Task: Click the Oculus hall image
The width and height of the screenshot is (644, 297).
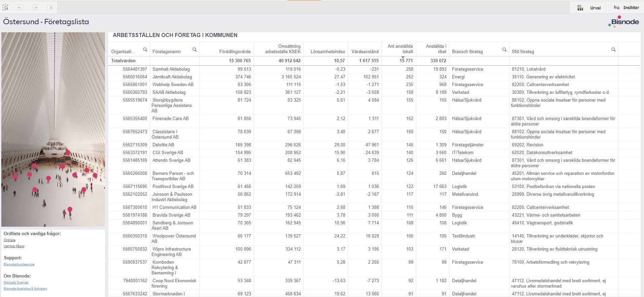Action: 53,129
